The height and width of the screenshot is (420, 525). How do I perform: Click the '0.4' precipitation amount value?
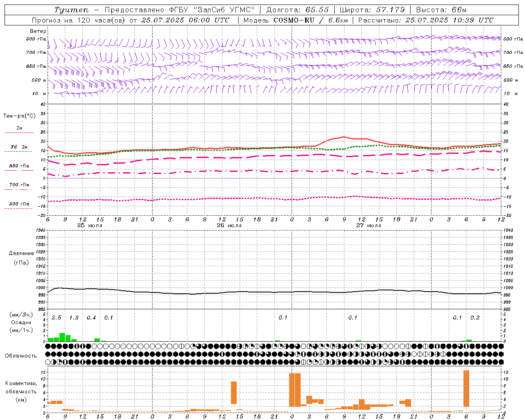point(91,318)
